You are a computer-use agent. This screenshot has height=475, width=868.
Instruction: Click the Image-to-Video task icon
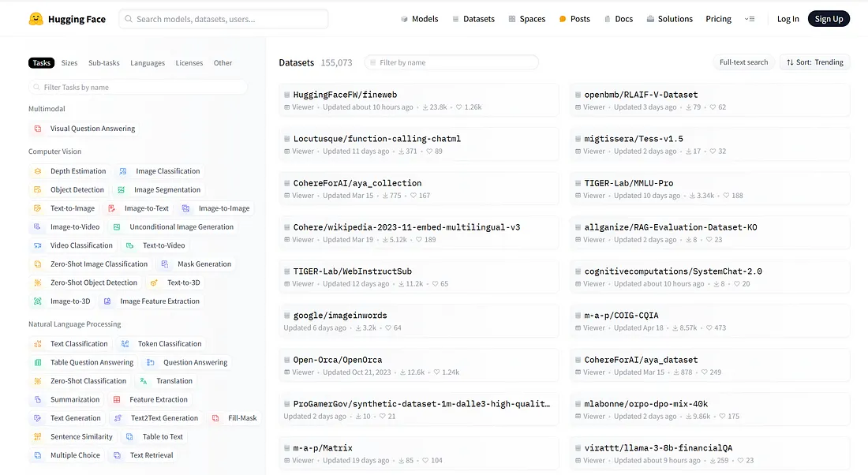[x=38, y=227]
